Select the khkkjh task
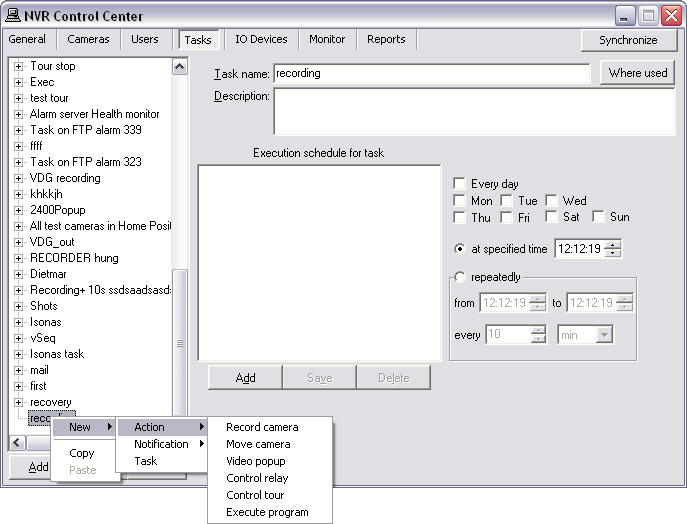This screenshot has height=524, width=687. (46, 194)
